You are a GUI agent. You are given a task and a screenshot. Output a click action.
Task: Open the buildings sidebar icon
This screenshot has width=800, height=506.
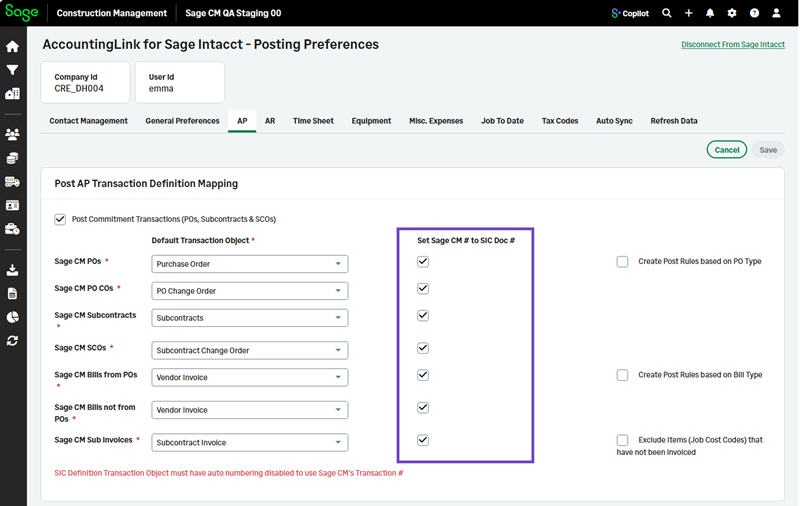[13, 93]
